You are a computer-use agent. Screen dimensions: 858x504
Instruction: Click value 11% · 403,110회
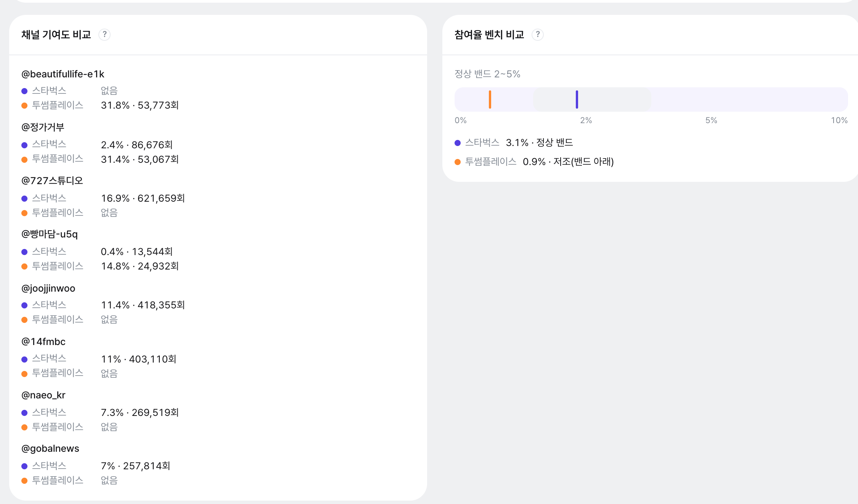[138, 359]
